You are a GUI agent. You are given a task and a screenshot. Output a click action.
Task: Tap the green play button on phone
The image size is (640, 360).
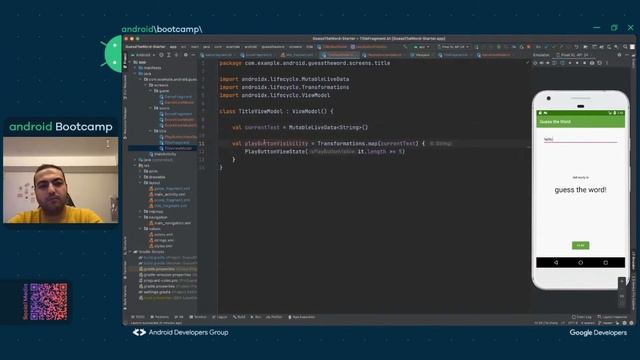(x=580, y=245)
